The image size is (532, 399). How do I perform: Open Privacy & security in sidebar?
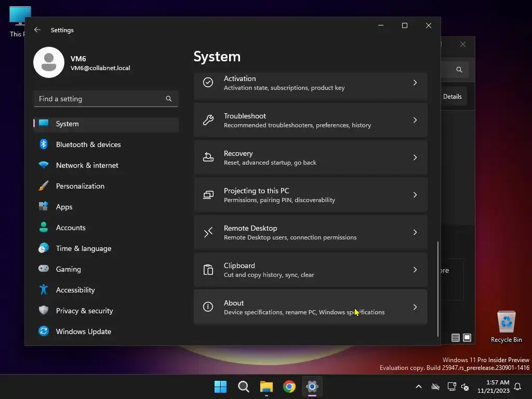106,311
